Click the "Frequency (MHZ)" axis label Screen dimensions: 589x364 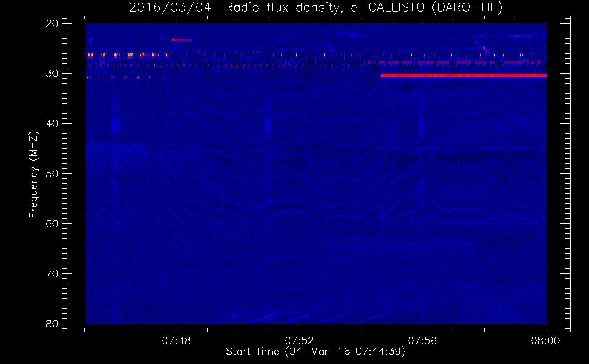33,175
